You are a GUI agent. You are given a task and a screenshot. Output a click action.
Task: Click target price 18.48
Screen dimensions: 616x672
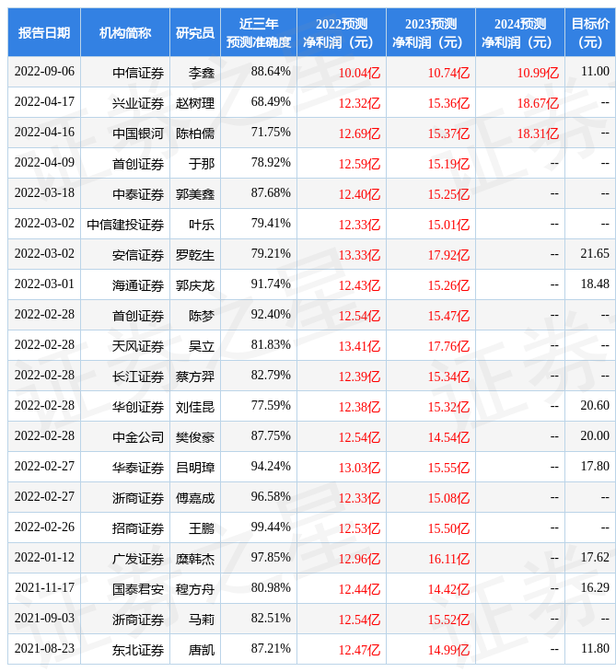tap(595, 284)
